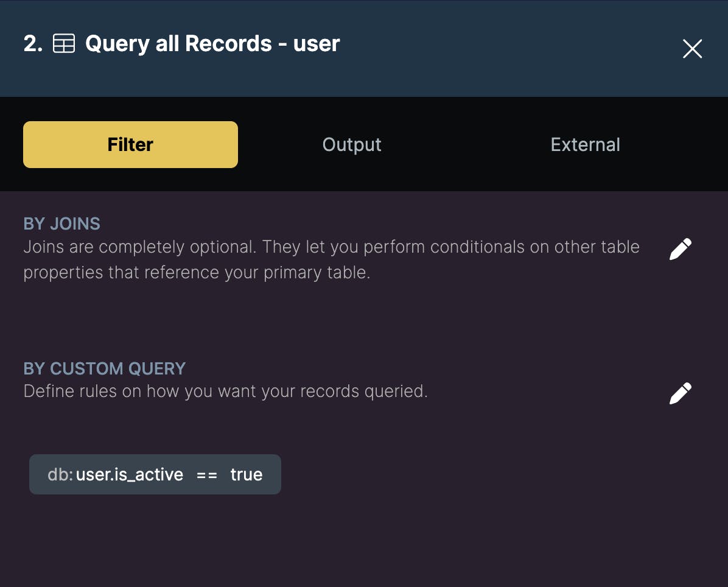Open the Output tab

[352, 144]
